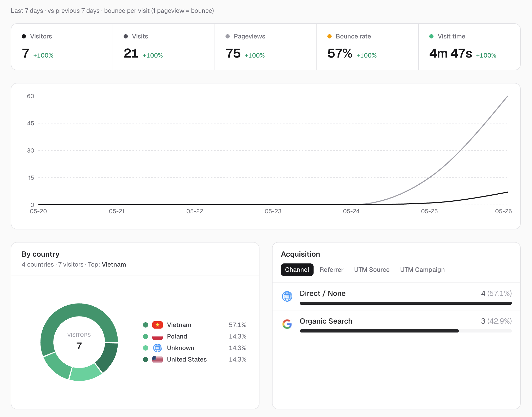Click the Unknown legend color dot
This screenshot has width=532, height=417.
[x=146, y=348]
